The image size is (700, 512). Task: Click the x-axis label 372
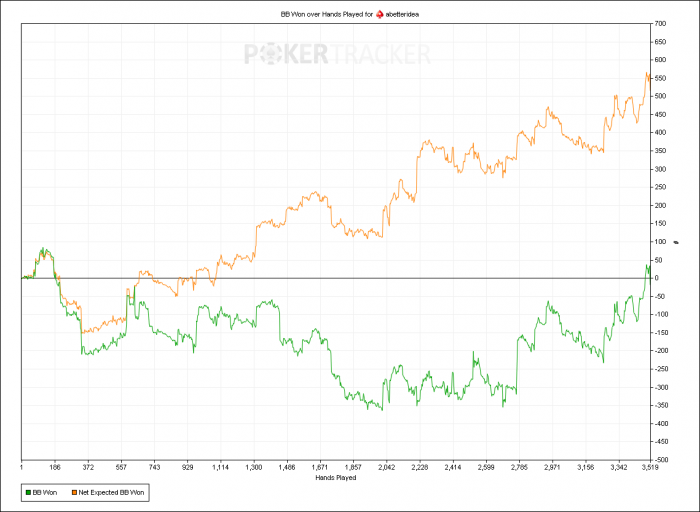[x=88, y=467]
